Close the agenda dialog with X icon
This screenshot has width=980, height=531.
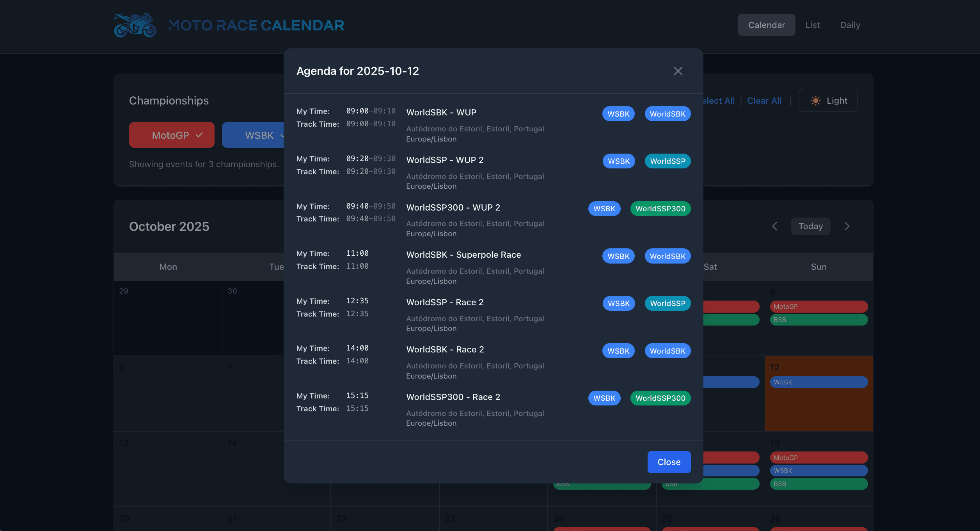pos(678,71)
